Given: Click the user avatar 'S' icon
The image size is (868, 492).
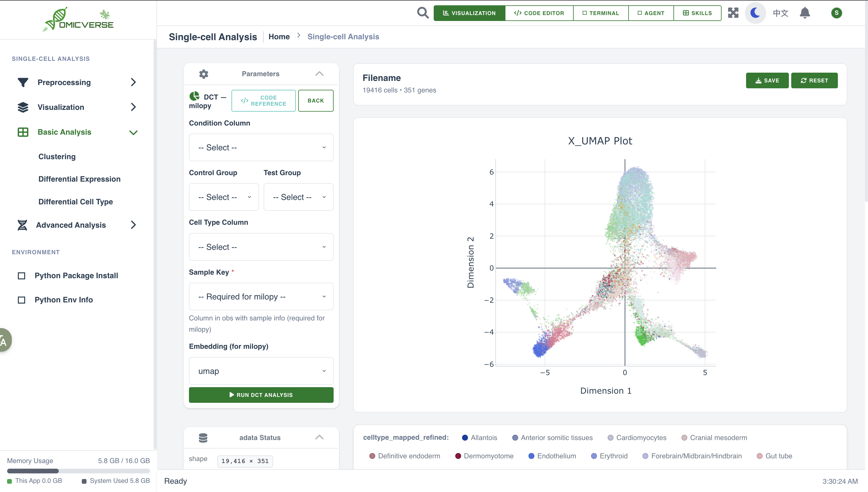Looking at the screenshot, I should [836, 13].
